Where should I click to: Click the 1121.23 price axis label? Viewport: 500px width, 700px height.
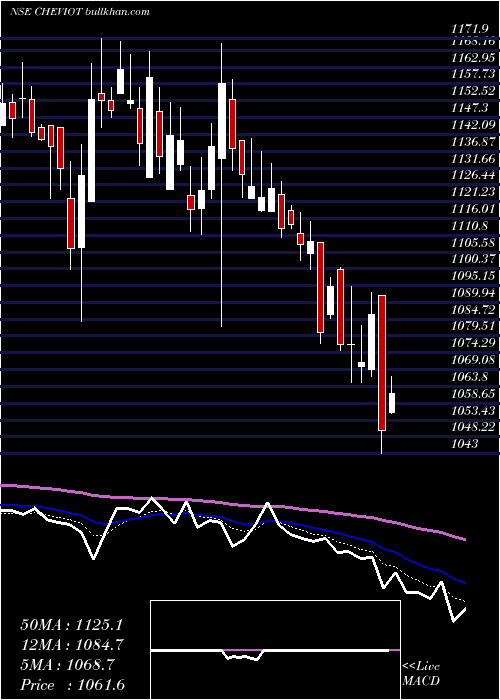coord(473,192)
